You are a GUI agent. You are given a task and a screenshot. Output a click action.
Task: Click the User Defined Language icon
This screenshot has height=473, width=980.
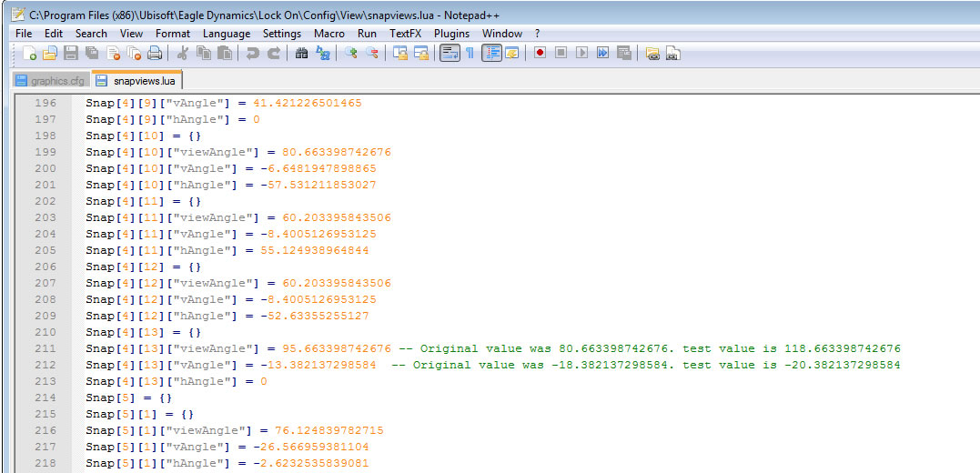click(x=512, y=53)
